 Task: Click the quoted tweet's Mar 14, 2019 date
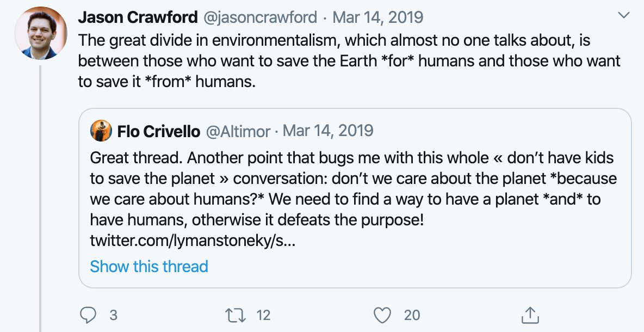tap(329, 131)
